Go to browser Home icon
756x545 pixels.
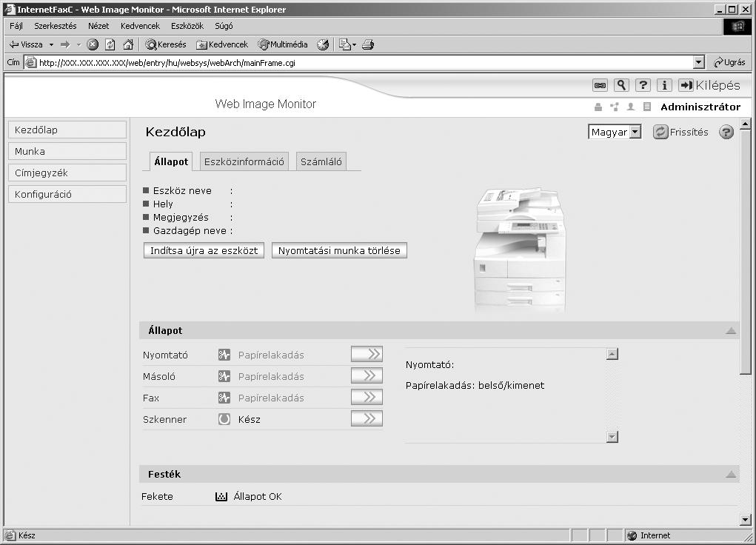coord(128,44)
